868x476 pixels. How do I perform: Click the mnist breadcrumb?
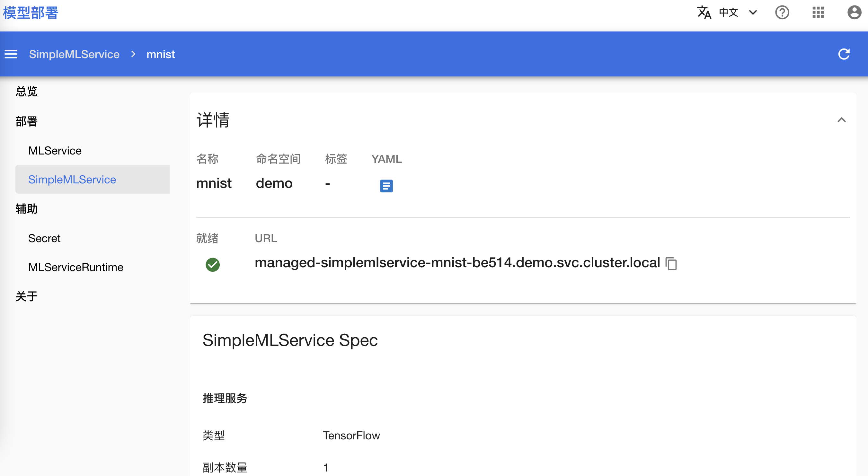point(161,54)
